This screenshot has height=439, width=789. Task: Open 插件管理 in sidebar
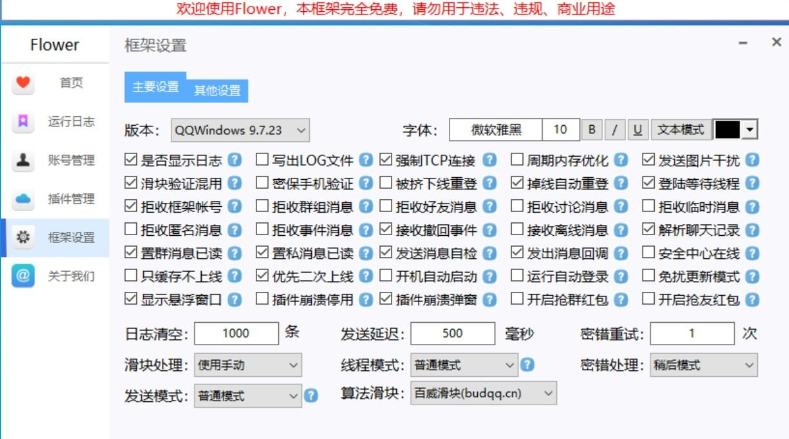click(55, 199)
